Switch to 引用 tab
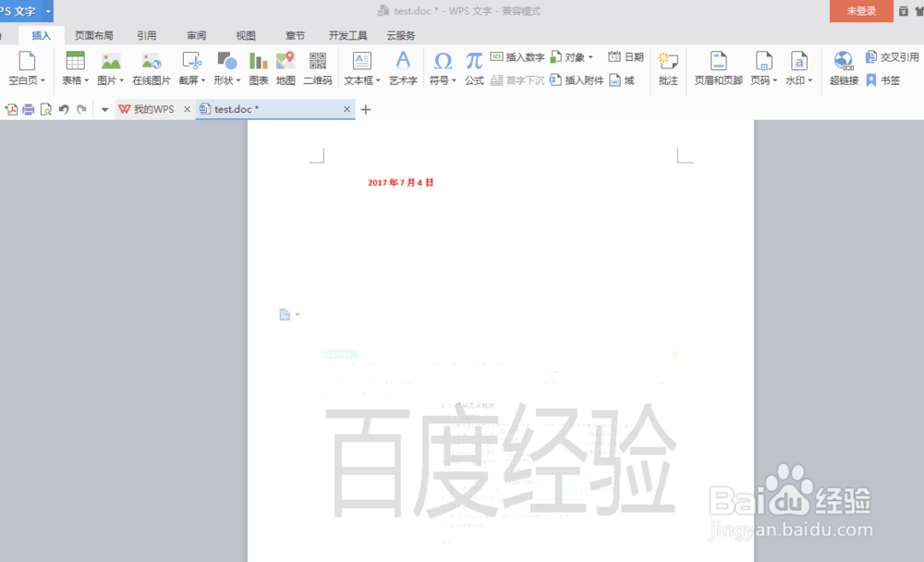Screen dimensions: 924x562 click(x=147, y=35)
